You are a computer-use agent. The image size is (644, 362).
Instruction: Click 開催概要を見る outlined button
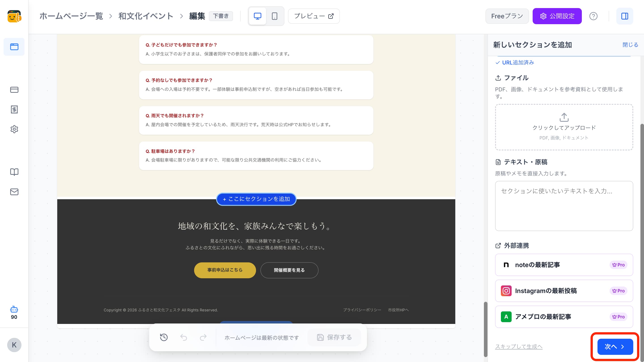[x=289, y=270]
